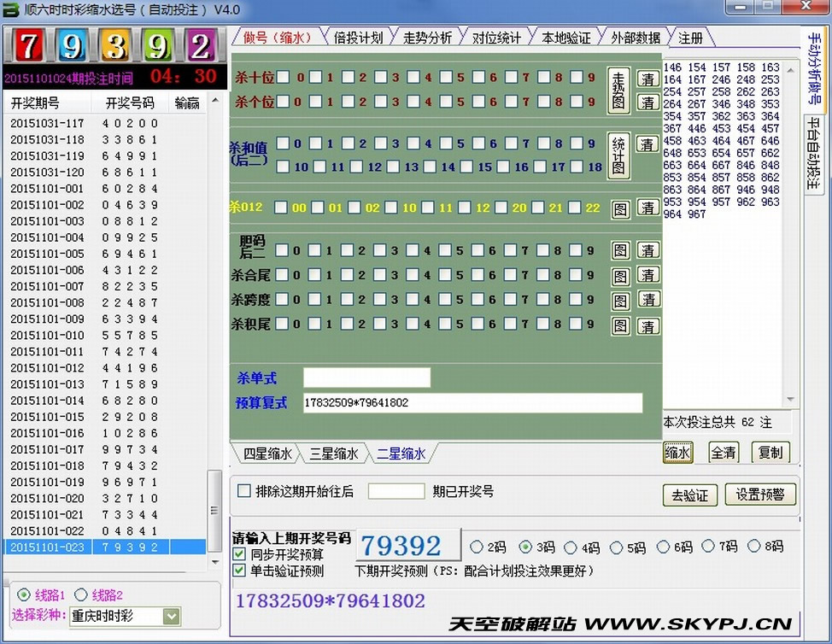
Task: Click the 图 button in 杀跨度 row
Action: pyautogui.click(x=620, y=301)
